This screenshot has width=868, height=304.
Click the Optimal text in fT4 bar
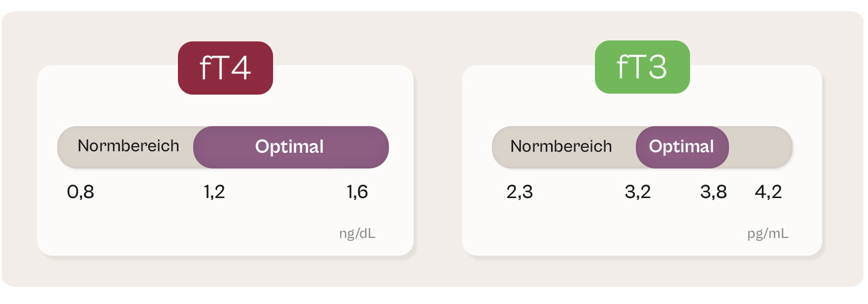(x=289, y=146)
